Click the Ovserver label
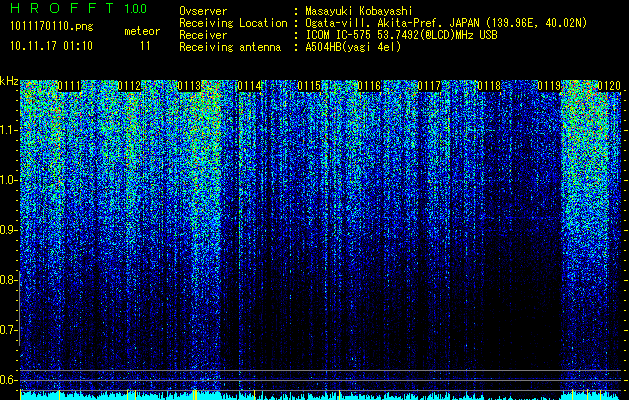The height and width of the screenshot is (400, 629). point(203,11)
